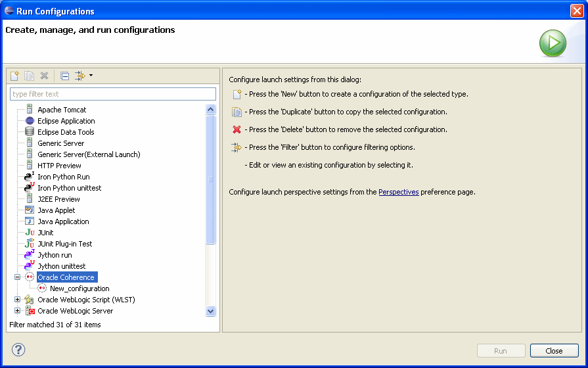
Task: Click the Generic Server icon
Action: 30,143
